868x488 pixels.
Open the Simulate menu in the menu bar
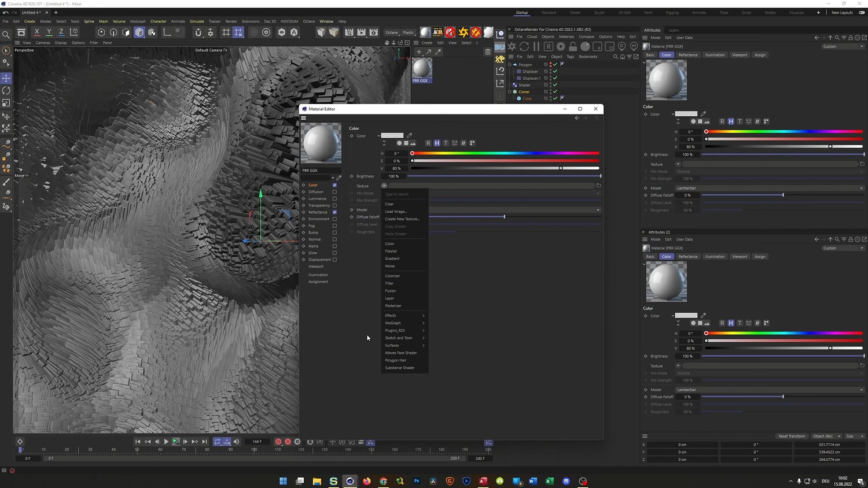point(197,21)
